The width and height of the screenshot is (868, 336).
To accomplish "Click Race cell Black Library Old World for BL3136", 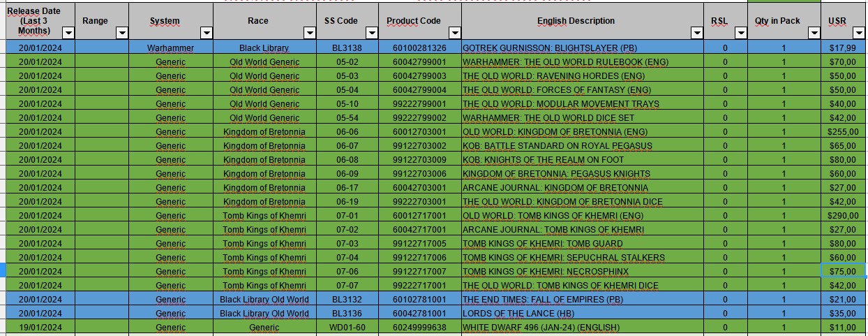I will coord(264,313).
